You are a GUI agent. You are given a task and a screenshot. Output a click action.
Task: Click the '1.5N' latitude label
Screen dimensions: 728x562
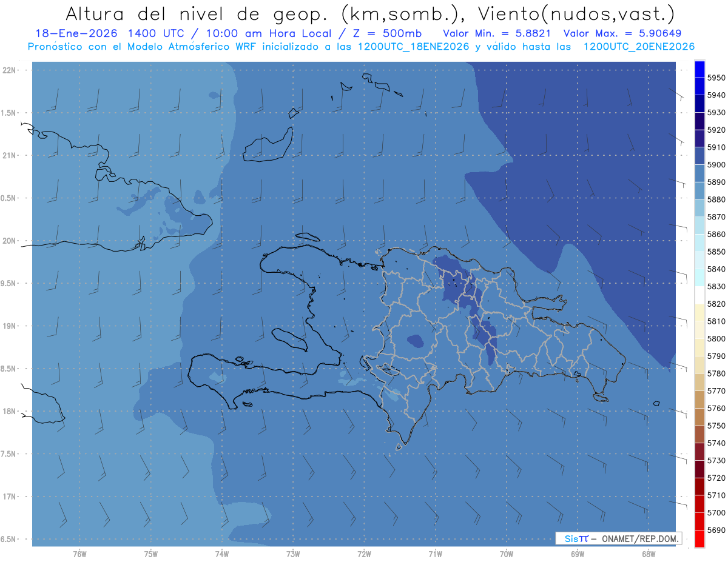[8, 113]
